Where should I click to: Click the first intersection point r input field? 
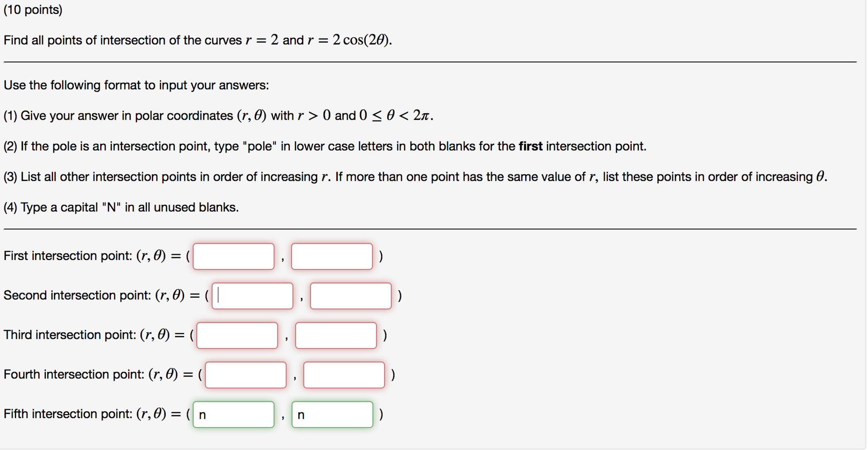(233, 256)
